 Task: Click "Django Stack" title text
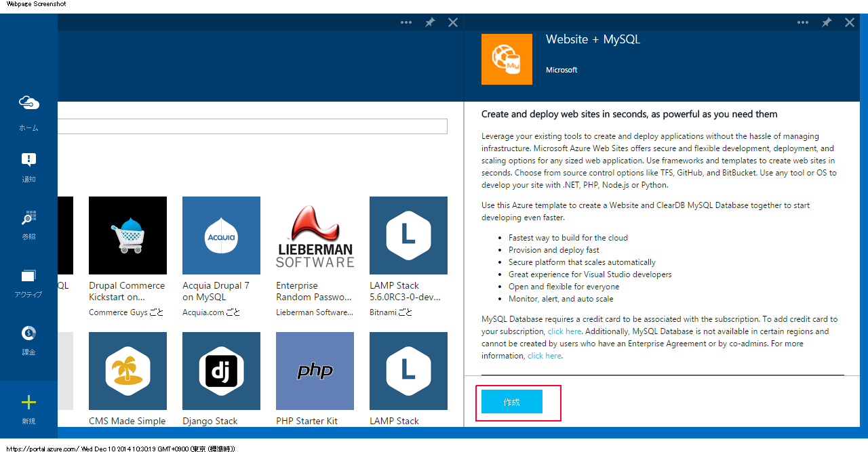[x=210, y=421]
